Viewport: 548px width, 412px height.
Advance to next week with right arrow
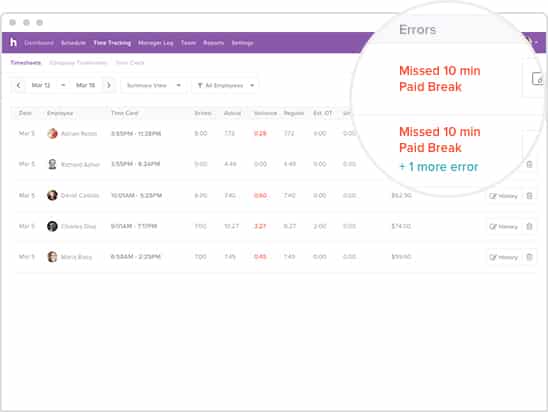pos(109,85)
